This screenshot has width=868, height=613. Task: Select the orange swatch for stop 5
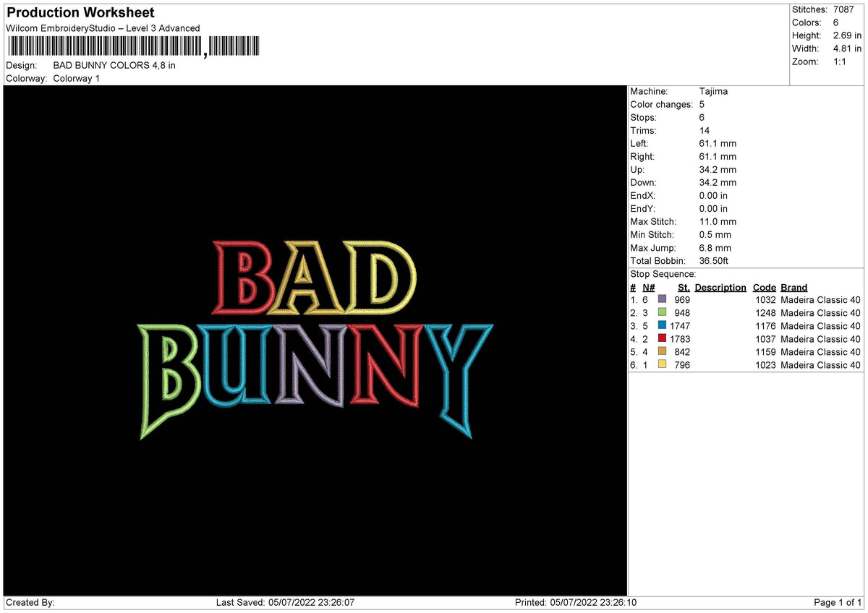[x=663, y=352]
